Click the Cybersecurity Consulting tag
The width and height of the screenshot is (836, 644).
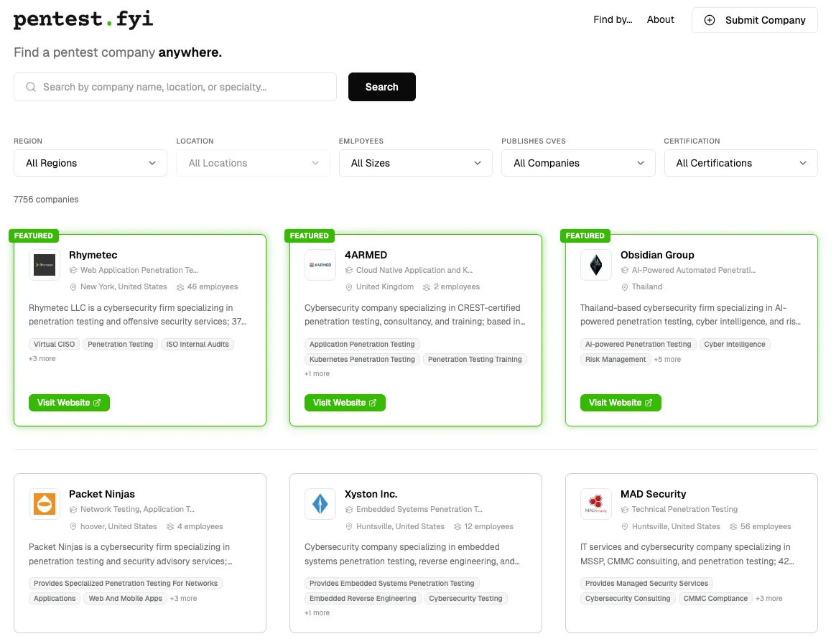point(628,599)
